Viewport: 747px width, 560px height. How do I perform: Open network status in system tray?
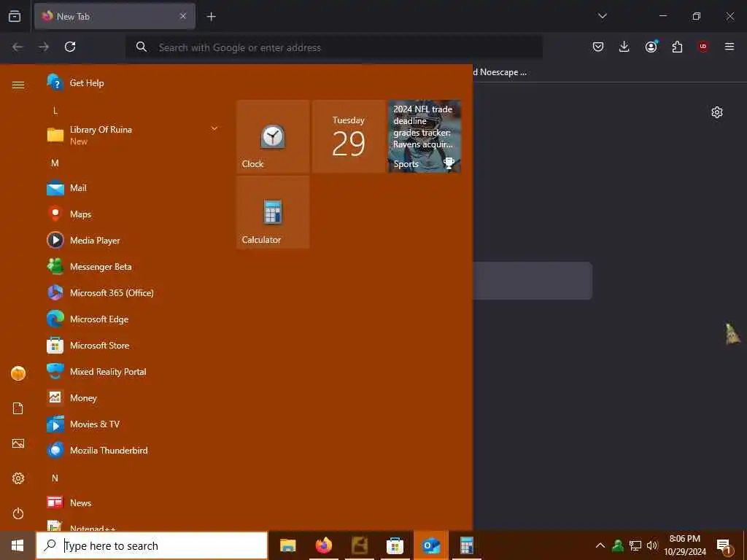pos(635,545)
